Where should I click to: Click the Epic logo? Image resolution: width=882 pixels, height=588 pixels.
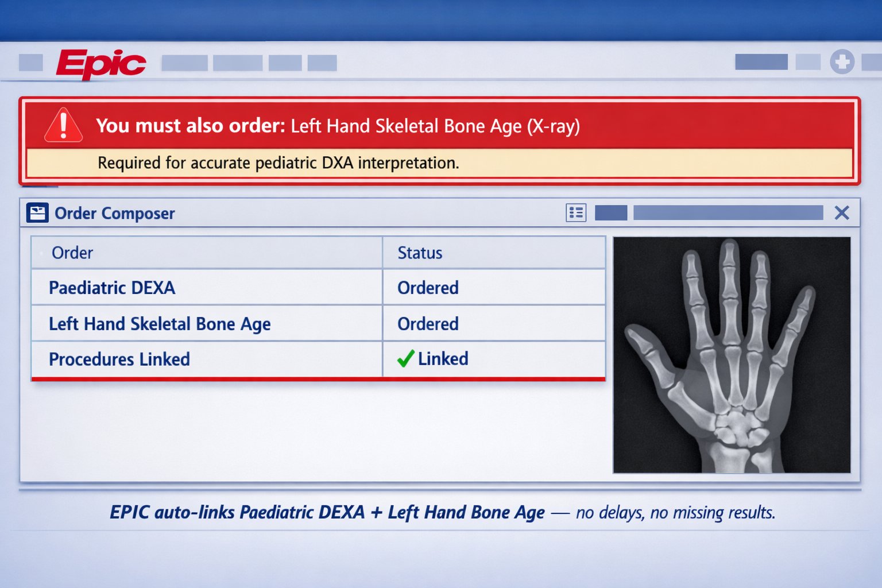101,64
